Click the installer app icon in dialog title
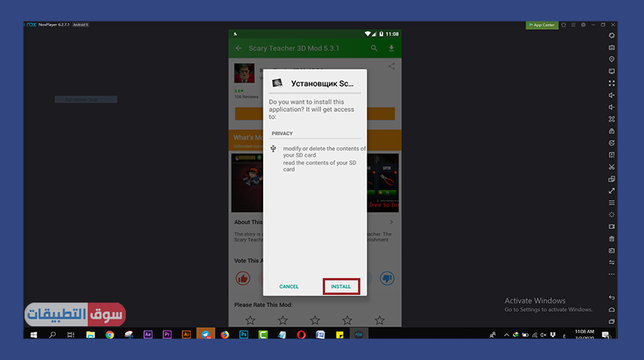The height and width of the screenshot is (360, 644). pyautogui.click(x=278, y=83)
